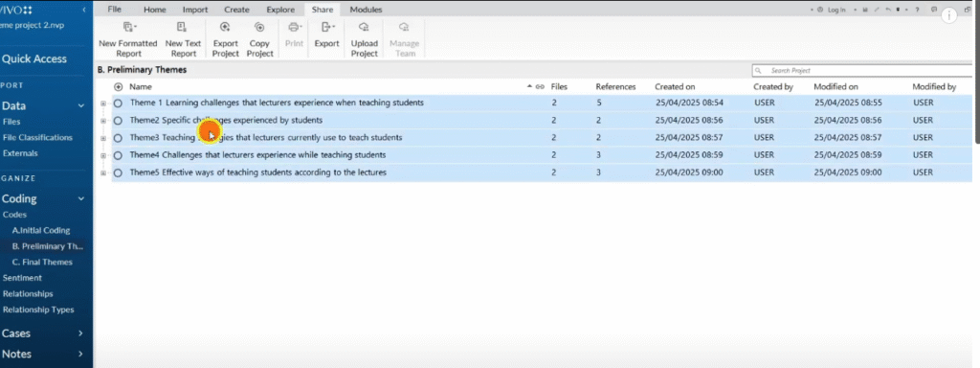This screenshot has width=980, height=368.
Task: Sort by the References column header
Action: coord(615,87)
